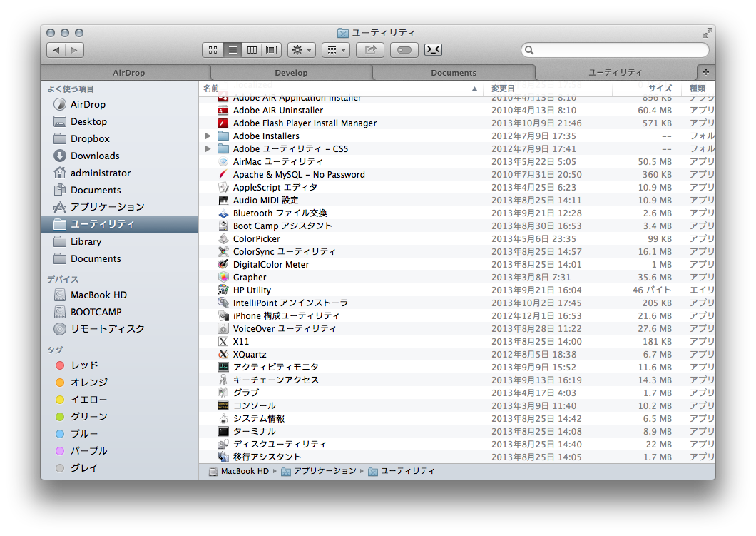Expand the Adobe ユーティリティ – CS5 folder
This screenshot has width=756, height=536.
pyautogui.click(x=208, y=148)
